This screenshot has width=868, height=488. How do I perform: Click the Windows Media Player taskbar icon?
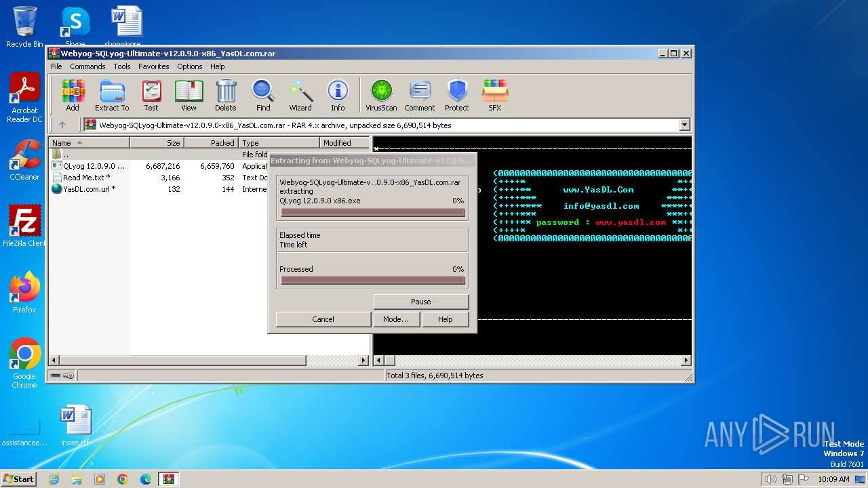pyautogui.click(x=100, y=479)
